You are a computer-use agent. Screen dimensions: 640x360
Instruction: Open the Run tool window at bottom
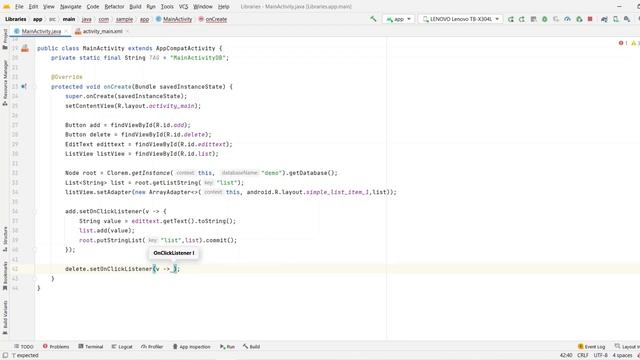227,347
